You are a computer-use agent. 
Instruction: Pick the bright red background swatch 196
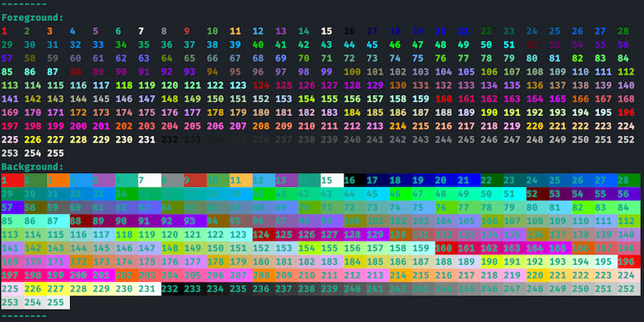(629, 262)
